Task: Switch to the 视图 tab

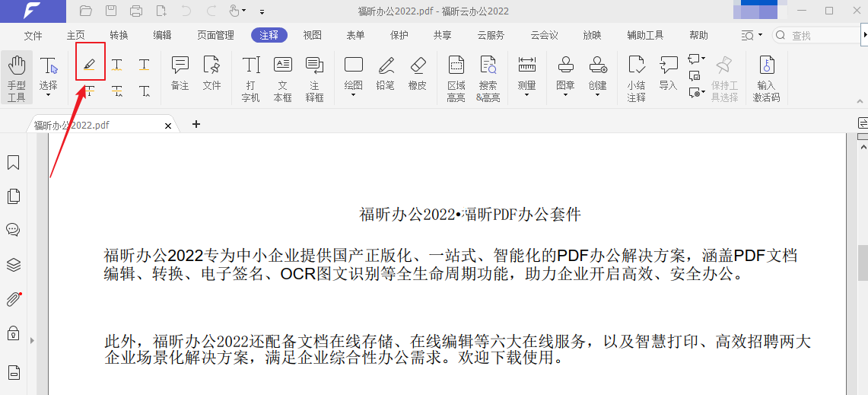Action: pos(312,36)
